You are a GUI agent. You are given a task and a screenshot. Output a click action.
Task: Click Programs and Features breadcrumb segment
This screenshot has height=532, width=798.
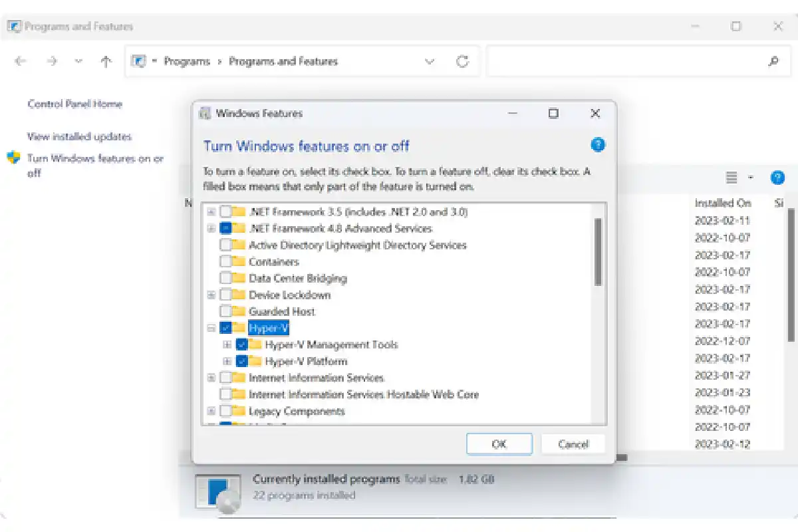tap(283, 61)
